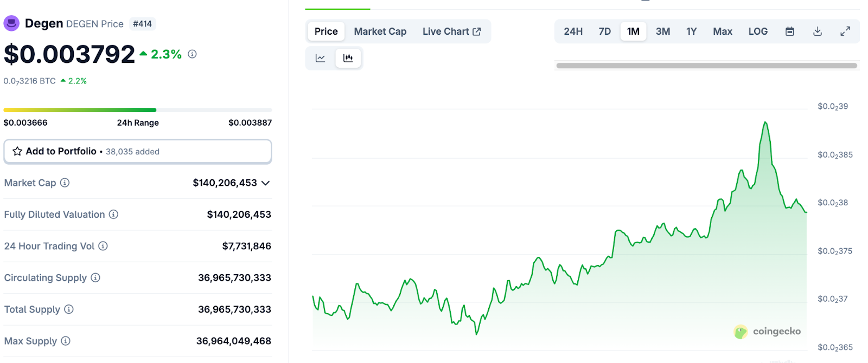The width and height of the screenshot is (868, 363).
Task: Click the external link icon on Live Chart
Action: pos(477,31)
